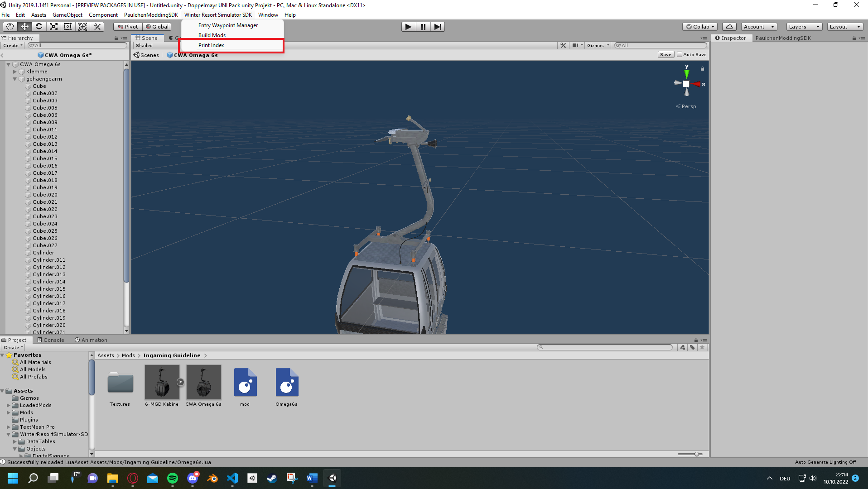Click the Pause button

[x=423, y=27]
